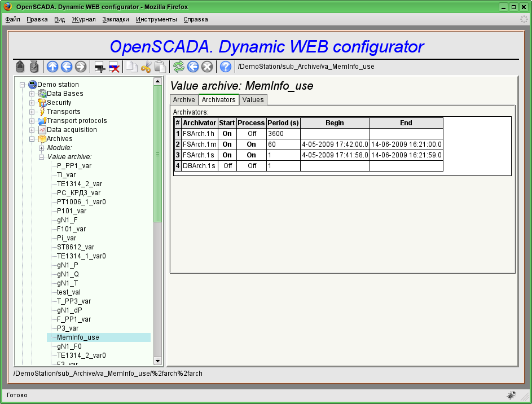This screenshot has width=532, height=404.
Task: Click the Process value in the FSArch.1s row
Action: [252, 155]
